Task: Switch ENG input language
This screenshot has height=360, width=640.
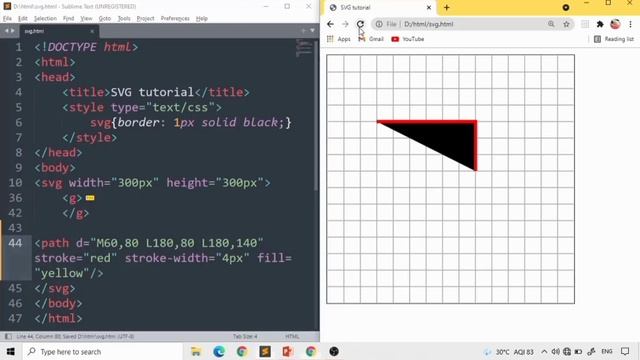Action: (x=607, y=351)
